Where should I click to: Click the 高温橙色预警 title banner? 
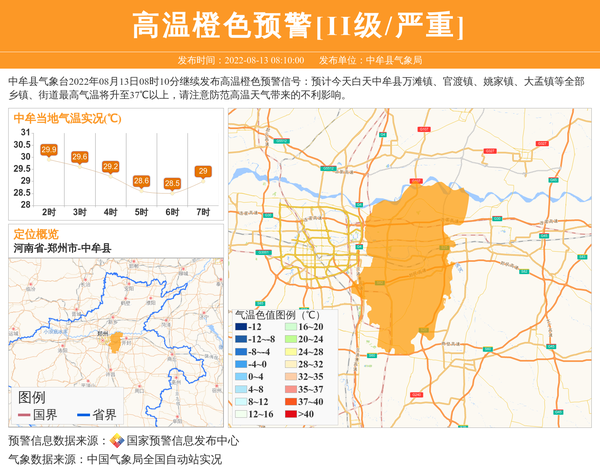300,25
